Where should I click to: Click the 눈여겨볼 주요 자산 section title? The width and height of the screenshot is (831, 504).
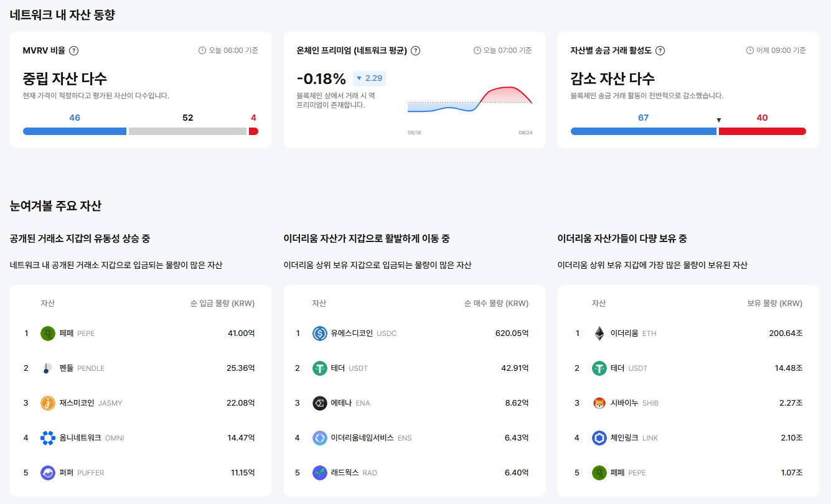(55, 206)
